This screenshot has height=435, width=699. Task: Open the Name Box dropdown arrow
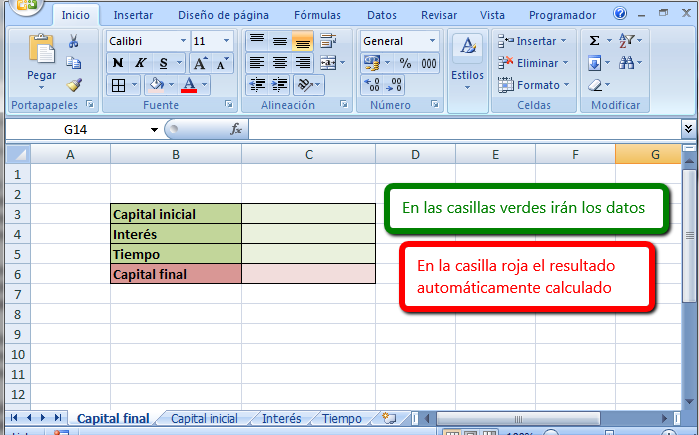click(x=154, y=130)
